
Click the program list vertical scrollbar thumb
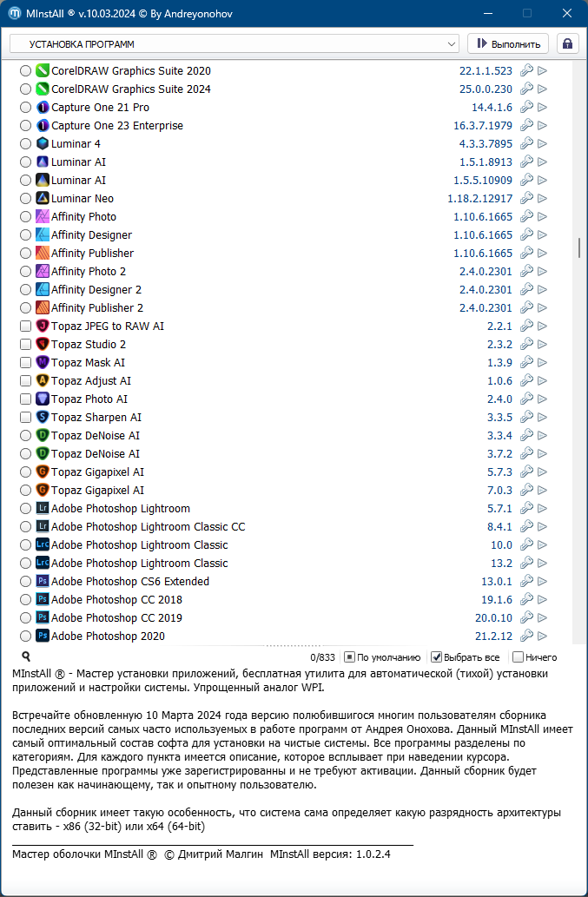(579, 248)
